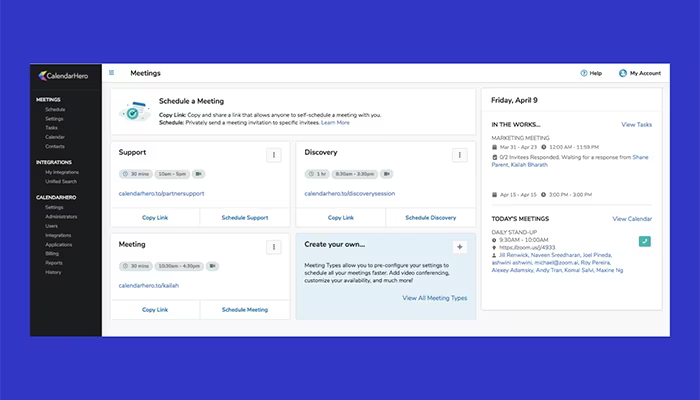
Task: Click the Schedule a Meeting illustration
Action: (135, 112)
